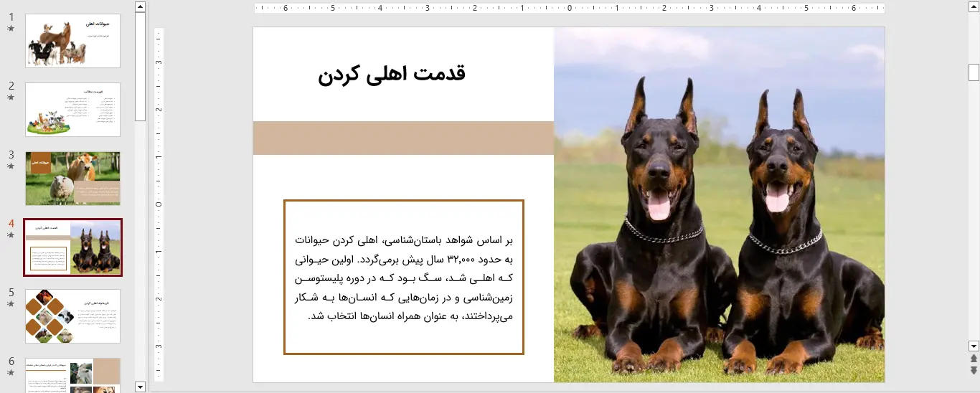Screen dimensions: 980x393
Task: Click the animation star icon under slide 6
Action: pos(11,373)
